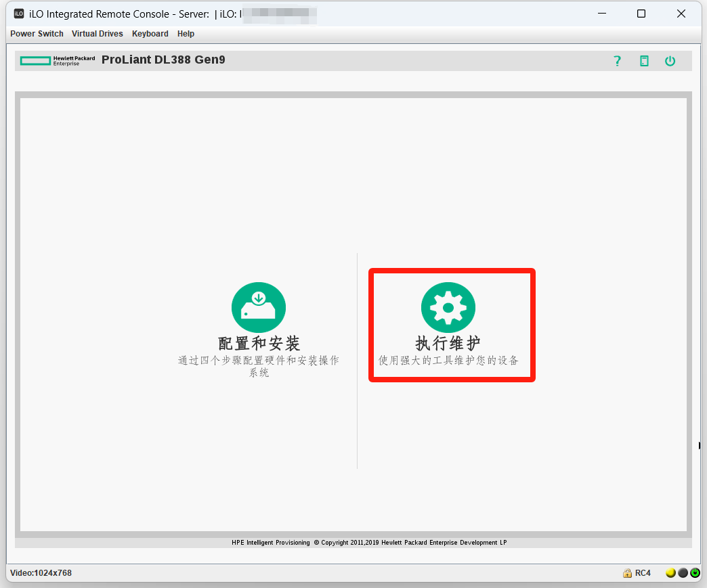Click the yellow health status indicator

(x=670, y=573)
